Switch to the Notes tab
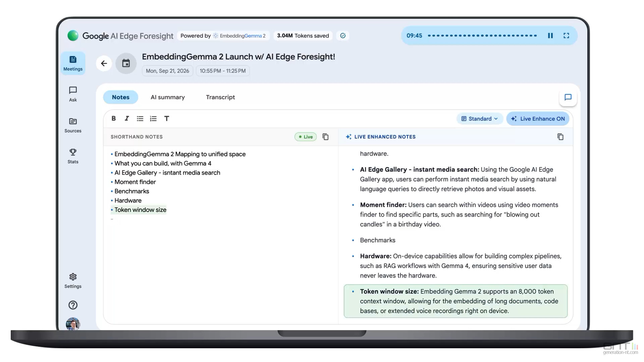Viewport: 644px width, 362px height. [120, 97]
